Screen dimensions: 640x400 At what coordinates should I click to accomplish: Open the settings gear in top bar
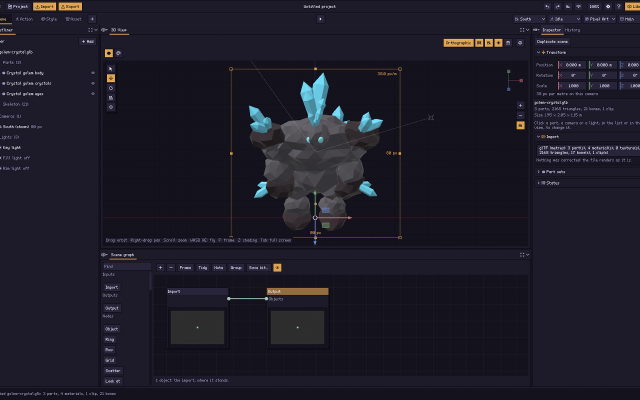tap(608, 7)
